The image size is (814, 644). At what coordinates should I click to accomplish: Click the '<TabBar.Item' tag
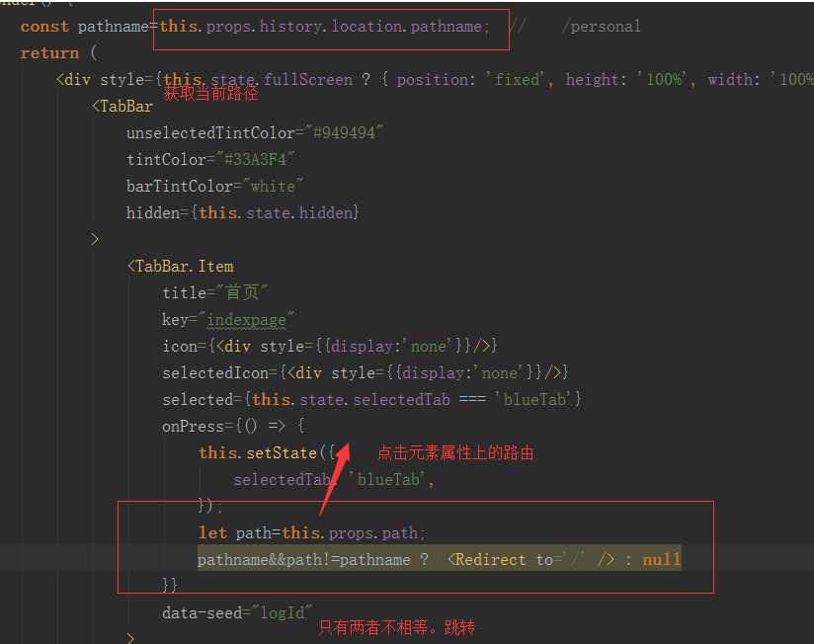click(x=181, y=267)
